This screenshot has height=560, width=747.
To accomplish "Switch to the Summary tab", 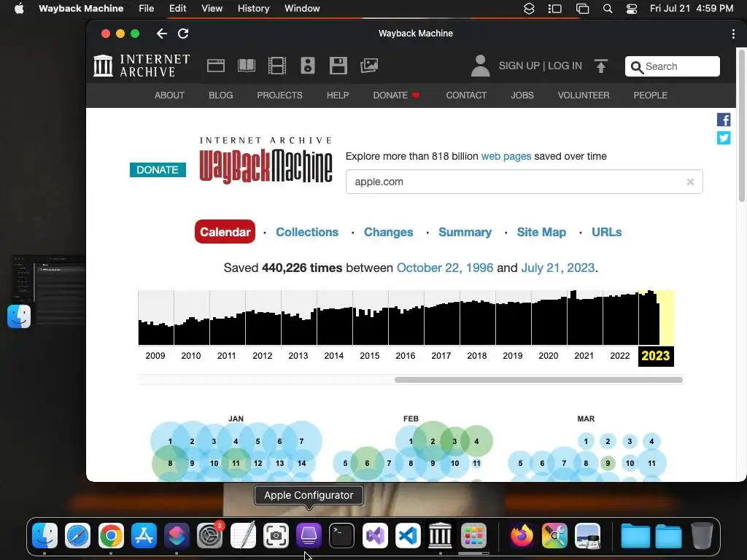I will tap(465, 232).
